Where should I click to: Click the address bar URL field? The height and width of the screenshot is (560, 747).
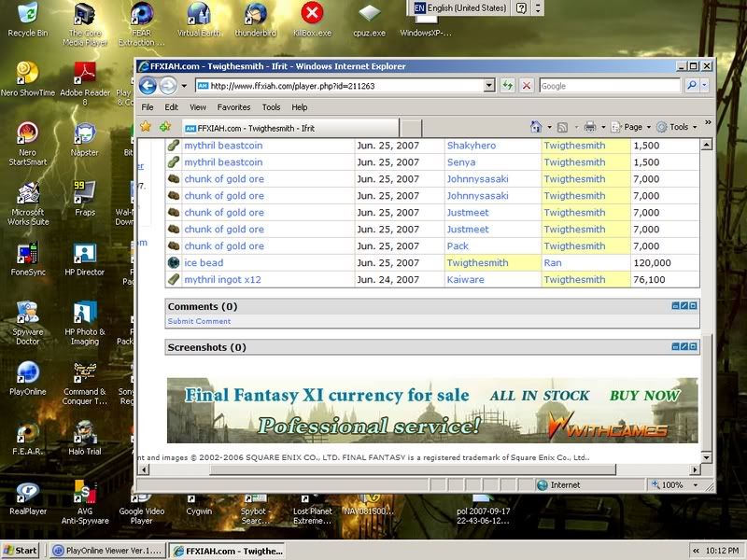coord(345,86)
